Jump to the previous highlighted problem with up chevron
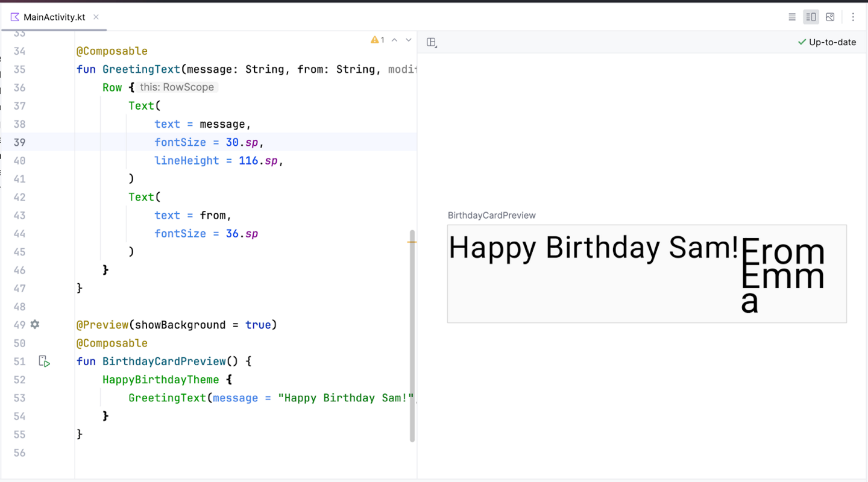This screenshot has width=868, height=482. pos(394,40)
